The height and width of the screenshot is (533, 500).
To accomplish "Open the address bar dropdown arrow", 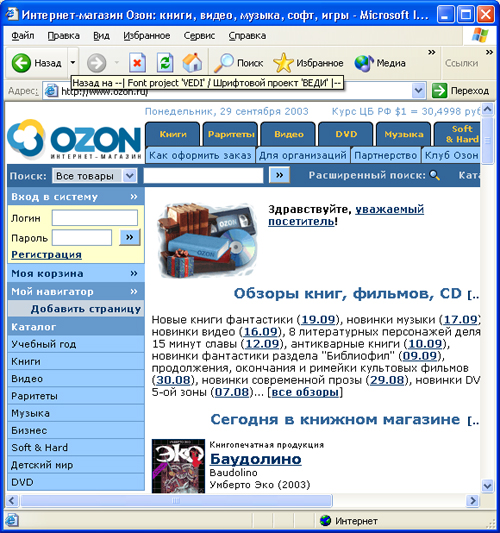I will point(418,91).
